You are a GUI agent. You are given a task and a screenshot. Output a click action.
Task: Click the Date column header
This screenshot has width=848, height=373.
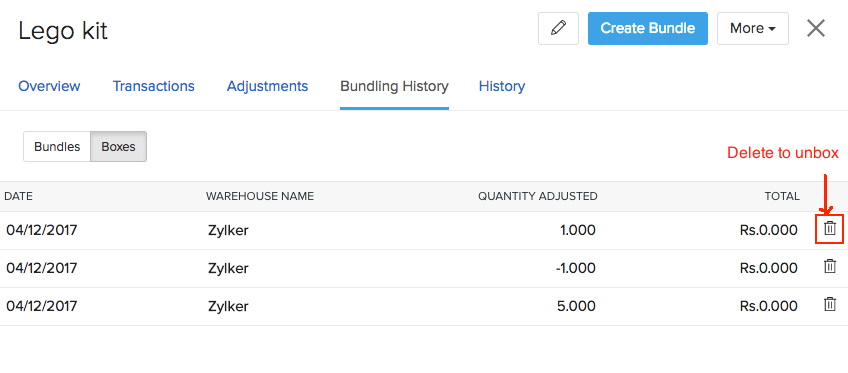(x=18, y=196)
